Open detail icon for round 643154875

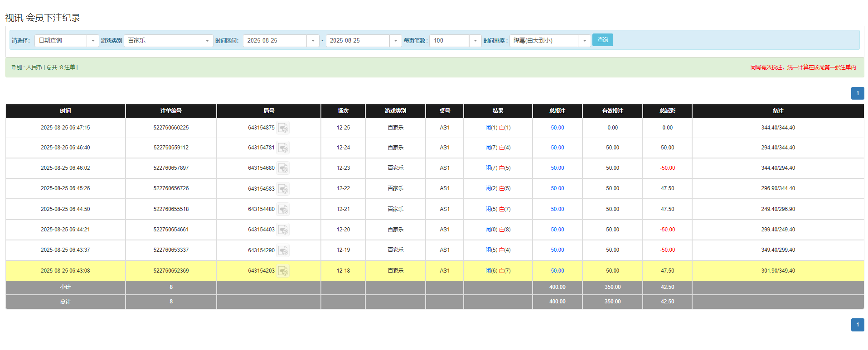283,128
